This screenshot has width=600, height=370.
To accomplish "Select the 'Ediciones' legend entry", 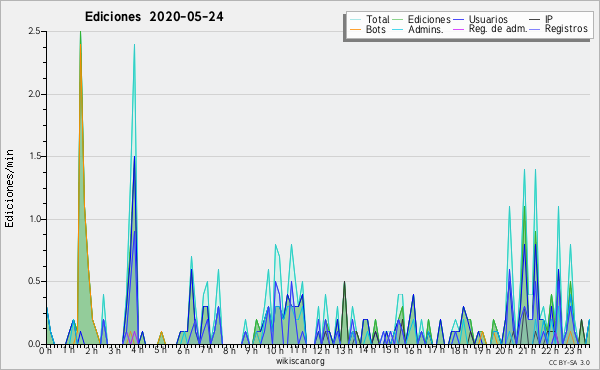I will point(429,19).
